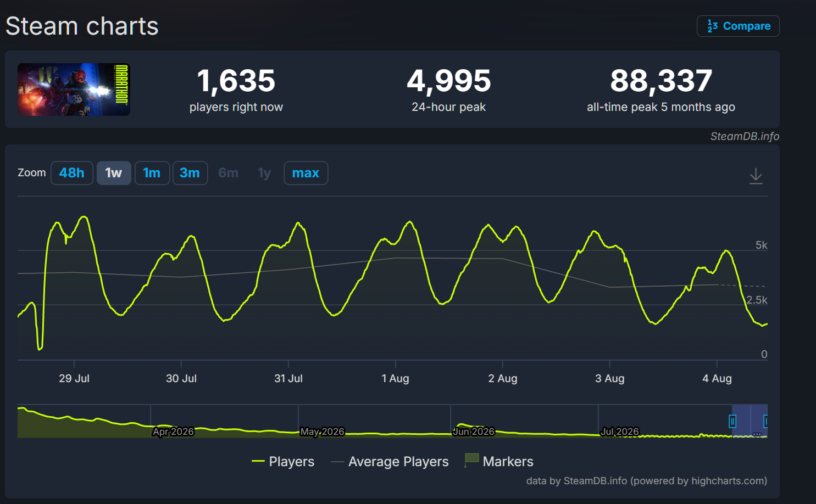The height and width of the screenshot is (504, 816).
Task: Set zoom to 48h
Action: point(72,173)
